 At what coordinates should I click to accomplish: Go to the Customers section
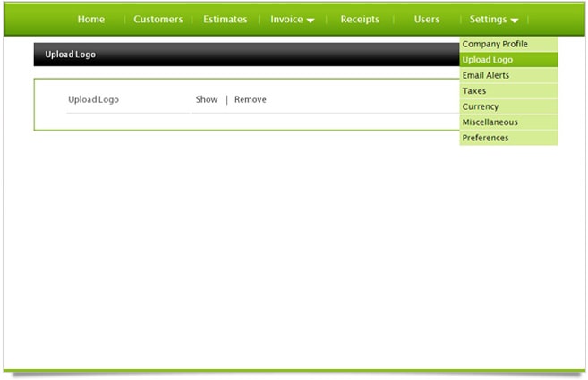158,19
